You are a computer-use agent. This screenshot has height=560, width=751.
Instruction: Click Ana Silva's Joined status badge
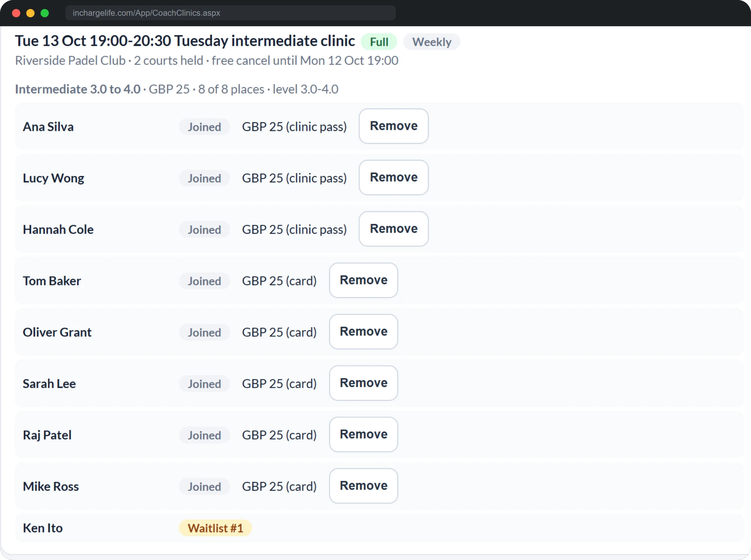point(204,127)
